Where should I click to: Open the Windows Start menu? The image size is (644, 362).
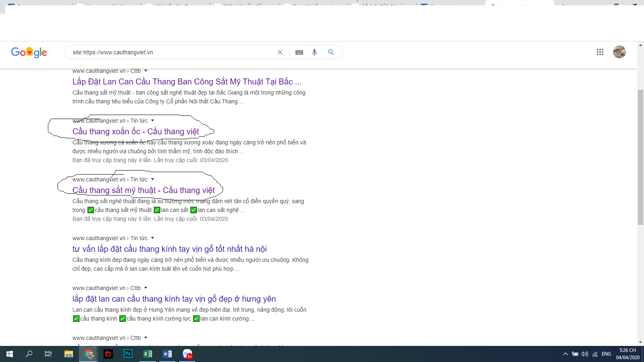coord(10,354)
